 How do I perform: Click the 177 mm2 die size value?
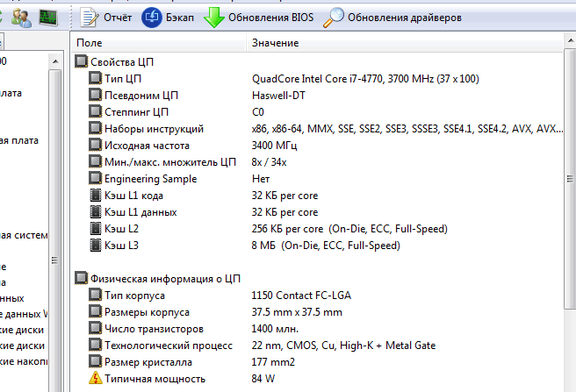click(x=273, y=362)
